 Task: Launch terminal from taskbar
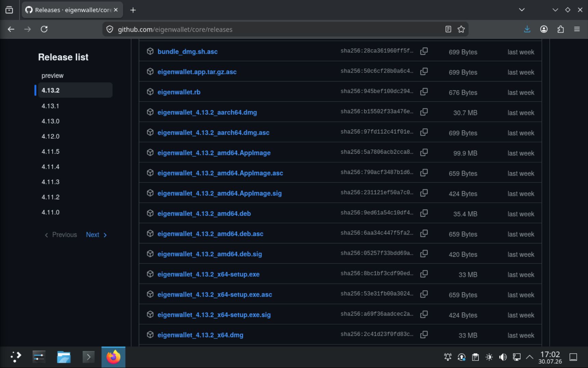coord(89,357)
